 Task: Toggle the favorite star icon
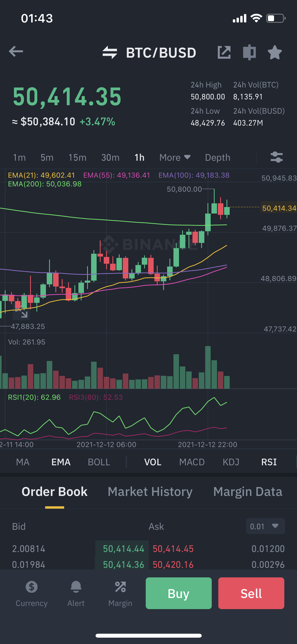pos(275,52)
